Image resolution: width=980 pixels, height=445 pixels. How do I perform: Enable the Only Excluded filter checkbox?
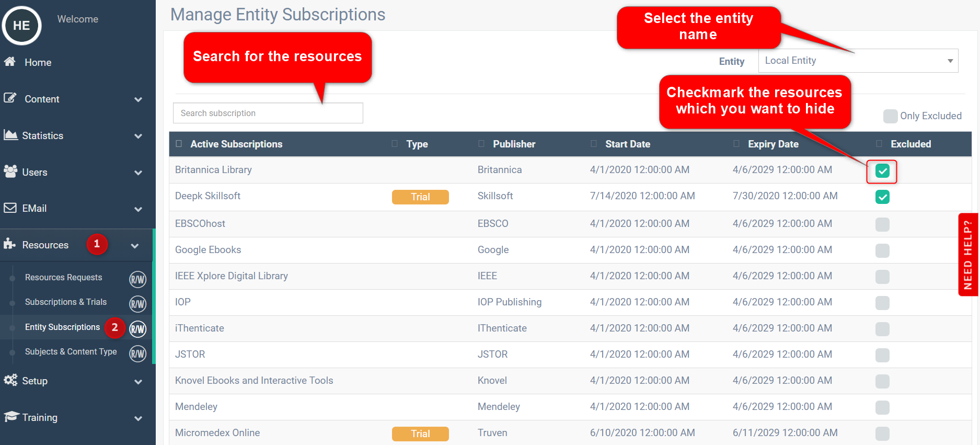click(890, 116)
